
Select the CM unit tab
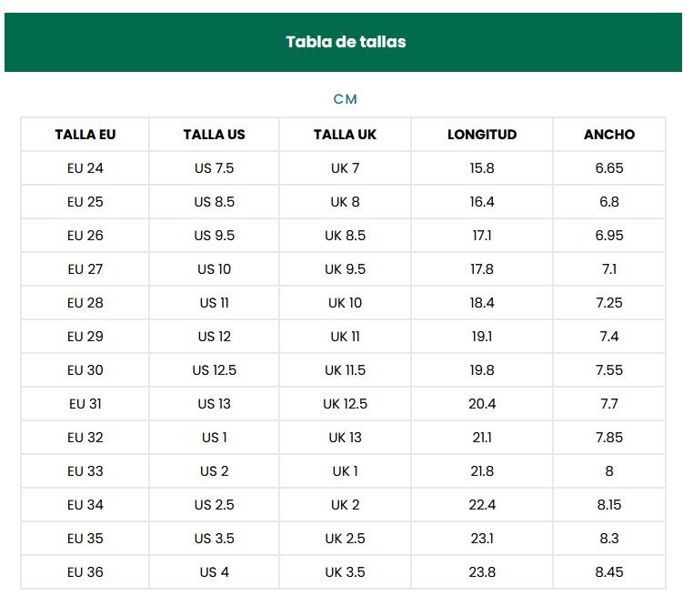tap(346, 99)
